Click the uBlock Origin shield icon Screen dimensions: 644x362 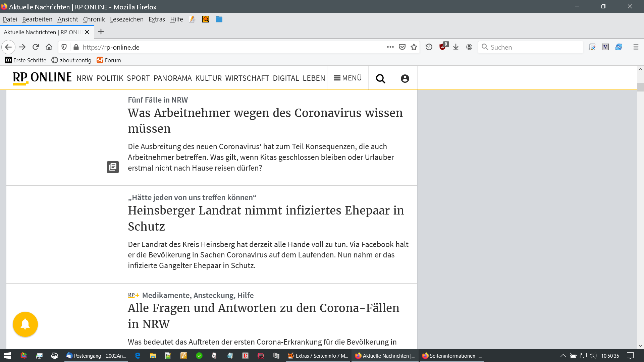443,47
